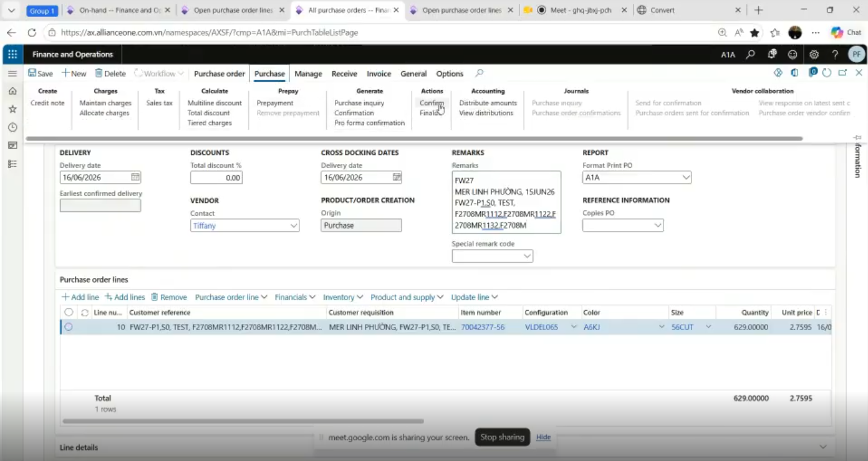This screenshot has height=461, width=868.
Task: Open the feedback smiley icon
Action: (x=793, y=54)
